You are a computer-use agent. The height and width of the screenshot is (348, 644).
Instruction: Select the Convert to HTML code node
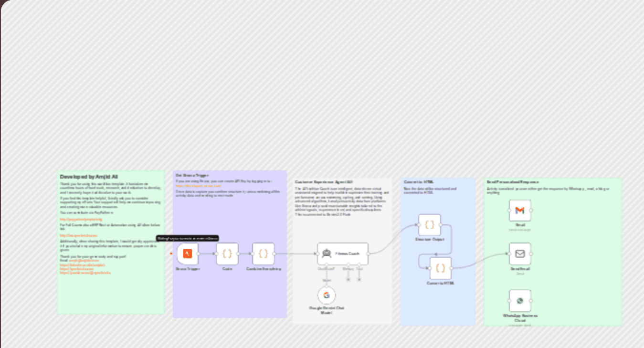441,268
